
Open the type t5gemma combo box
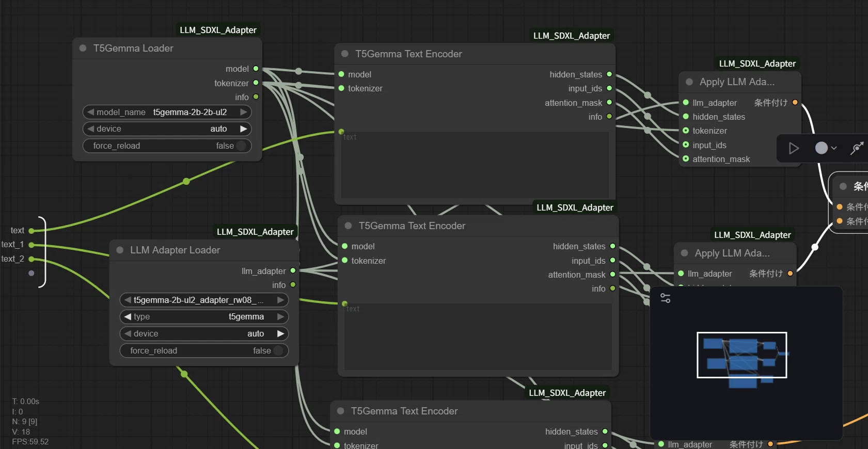point(204,317)
